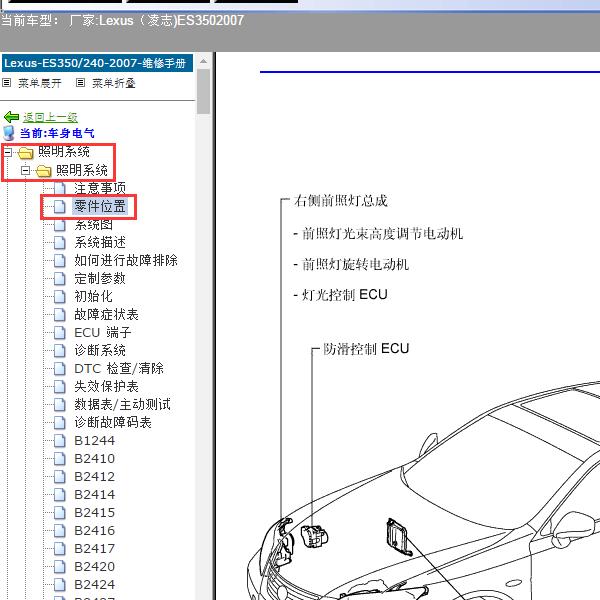Click the icon beside 菜单折叠

coord(80,83)
